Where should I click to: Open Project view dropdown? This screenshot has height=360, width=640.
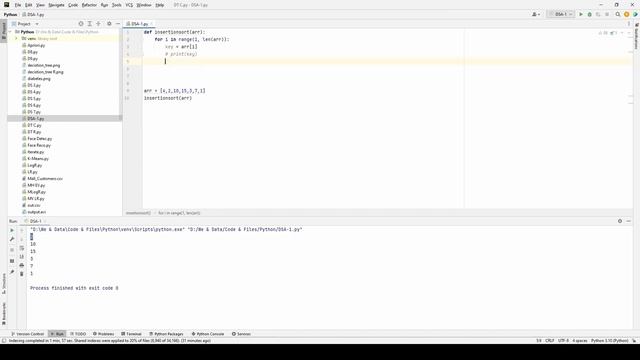(x=37, y=24)
